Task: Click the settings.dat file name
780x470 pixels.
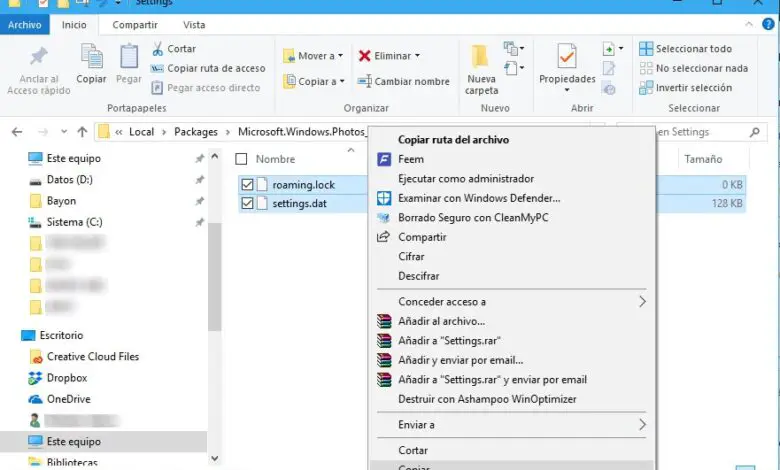Action: (x=299, y=203)
